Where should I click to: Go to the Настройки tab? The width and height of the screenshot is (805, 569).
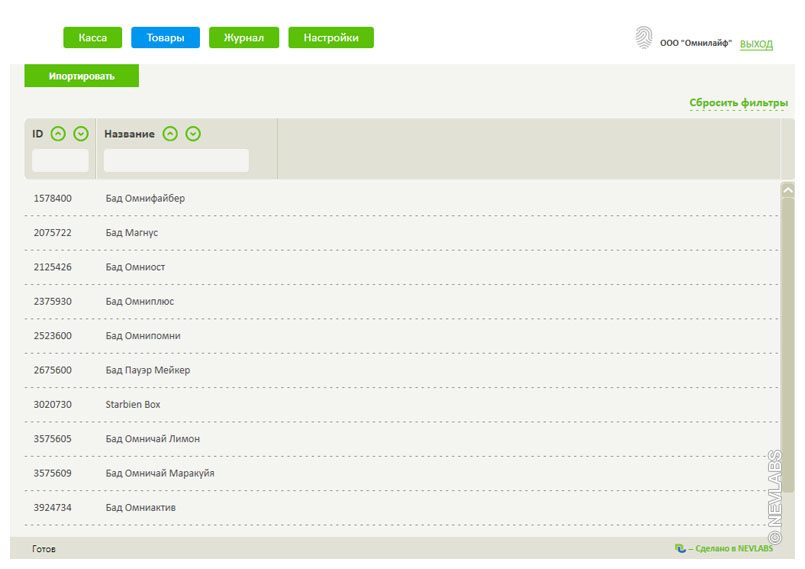[330, 38]
